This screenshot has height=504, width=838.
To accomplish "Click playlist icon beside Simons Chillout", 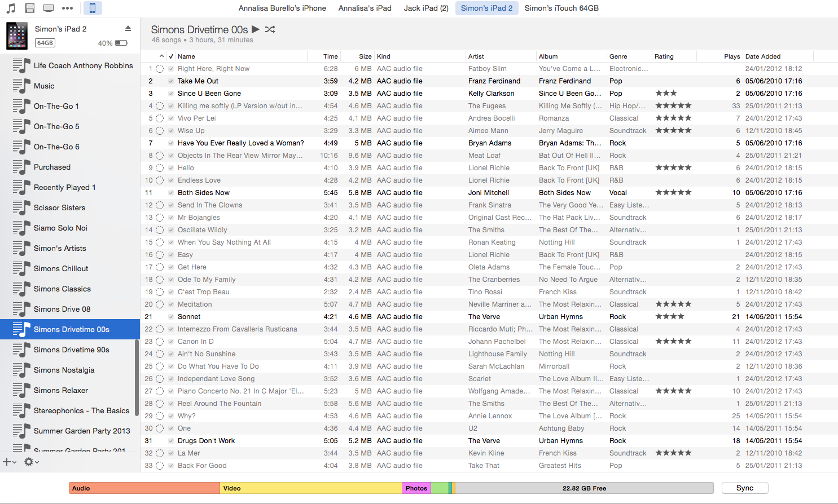I will tap(22, 268).
